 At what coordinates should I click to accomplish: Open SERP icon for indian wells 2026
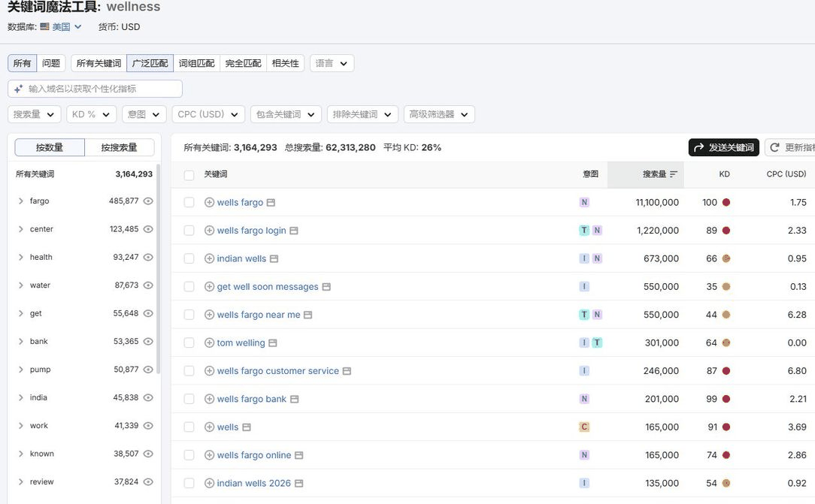[299, 483]
